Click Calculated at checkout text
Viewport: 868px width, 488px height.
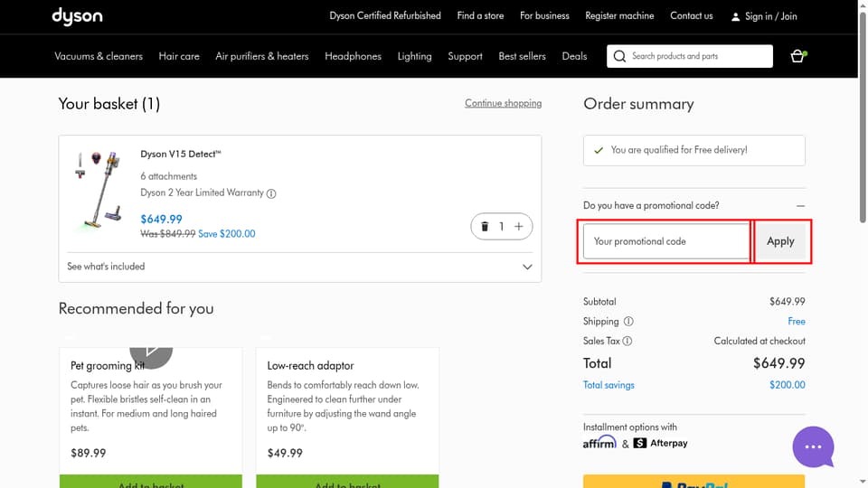[x=759, y=341]
